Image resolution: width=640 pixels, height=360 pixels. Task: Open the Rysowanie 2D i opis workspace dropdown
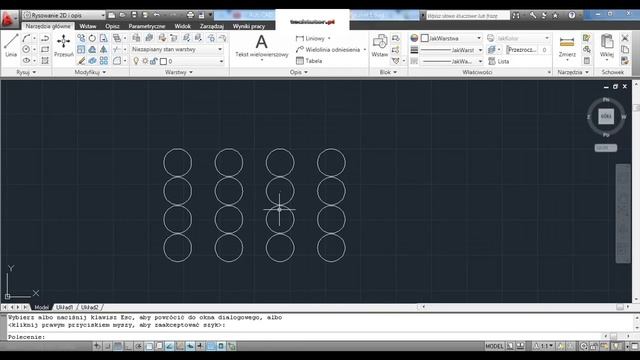pos(63,15)
